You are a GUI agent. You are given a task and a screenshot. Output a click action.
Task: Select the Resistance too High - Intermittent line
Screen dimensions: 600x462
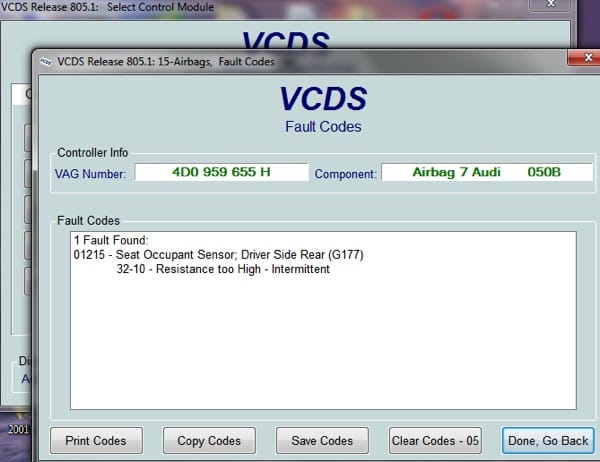tap(222, 269)
